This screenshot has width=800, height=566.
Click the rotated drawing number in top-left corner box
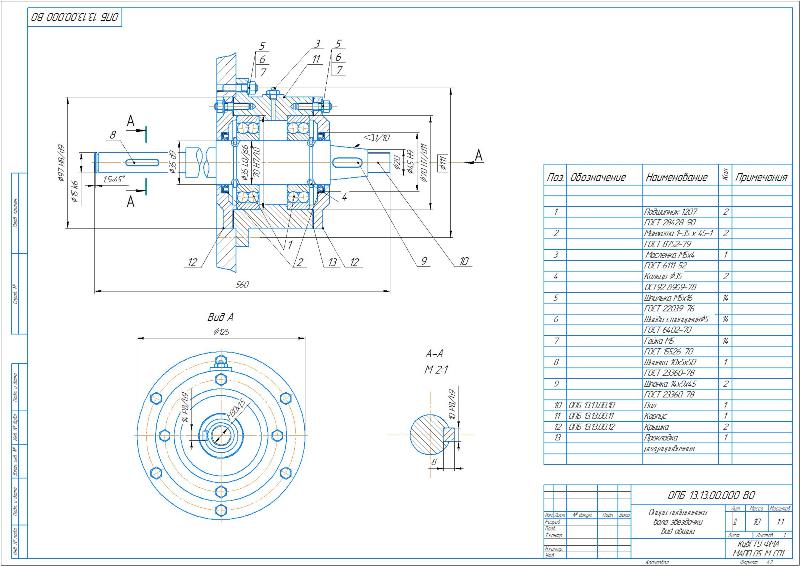74,17
